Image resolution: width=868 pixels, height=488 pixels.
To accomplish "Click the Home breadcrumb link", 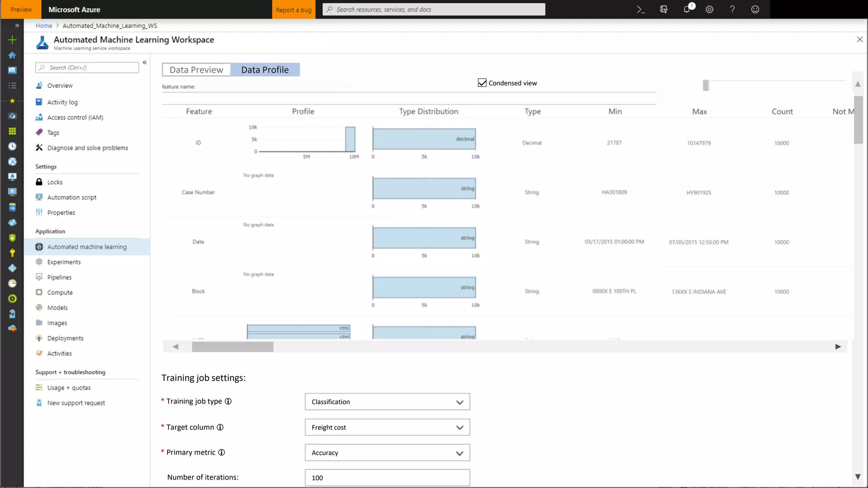I will point(44,25).
